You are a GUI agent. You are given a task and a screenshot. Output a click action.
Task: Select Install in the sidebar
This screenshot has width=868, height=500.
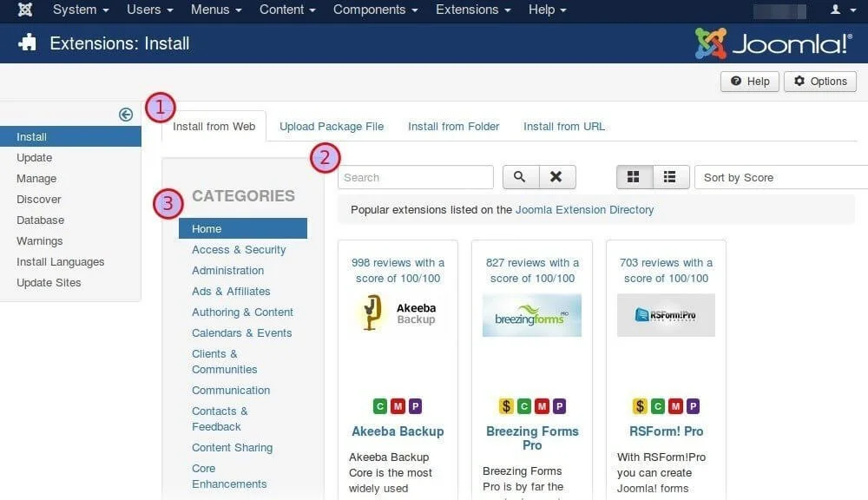71,137
